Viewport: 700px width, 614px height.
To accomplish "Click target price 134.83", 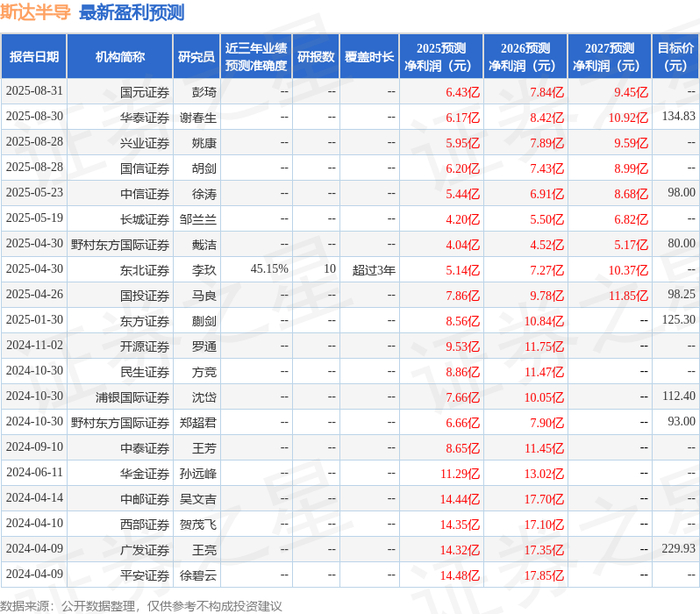I will pos(679,116).
